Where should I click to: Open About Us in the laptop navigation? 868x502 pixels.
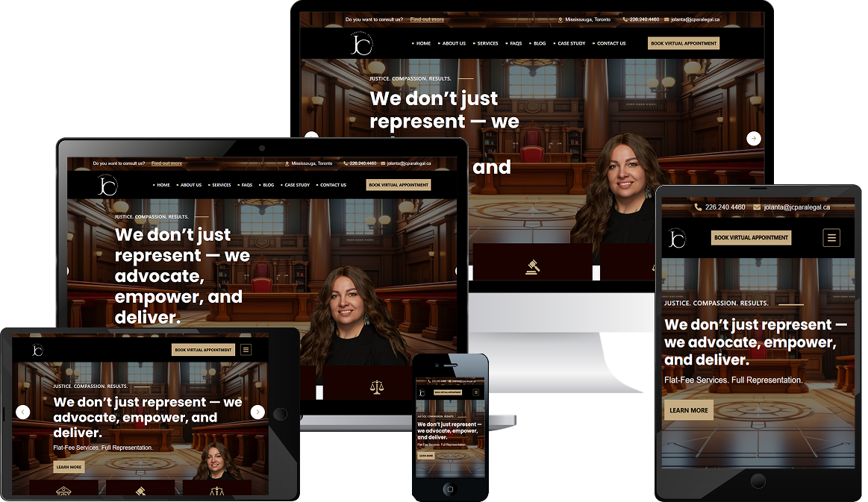click(x=190, y=185)
